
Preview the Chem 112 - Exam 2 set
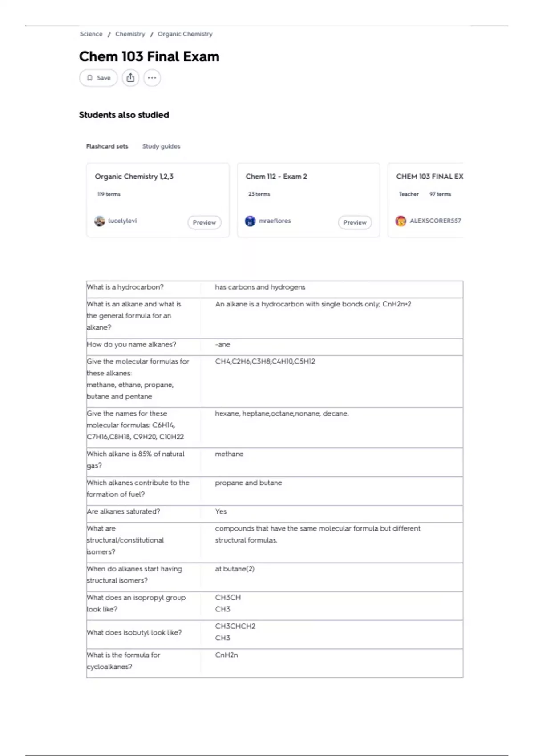coord(355,222)
